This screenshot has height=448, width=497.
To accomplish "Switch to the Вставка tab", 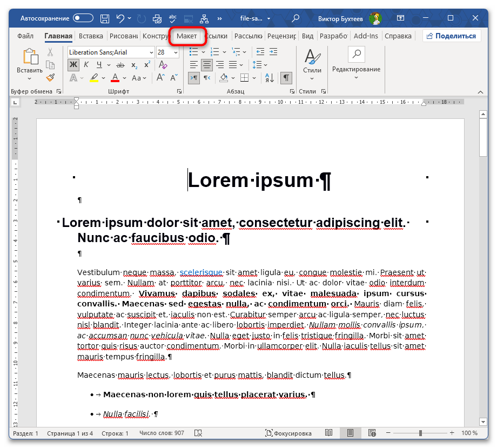I will pos(91,36).
